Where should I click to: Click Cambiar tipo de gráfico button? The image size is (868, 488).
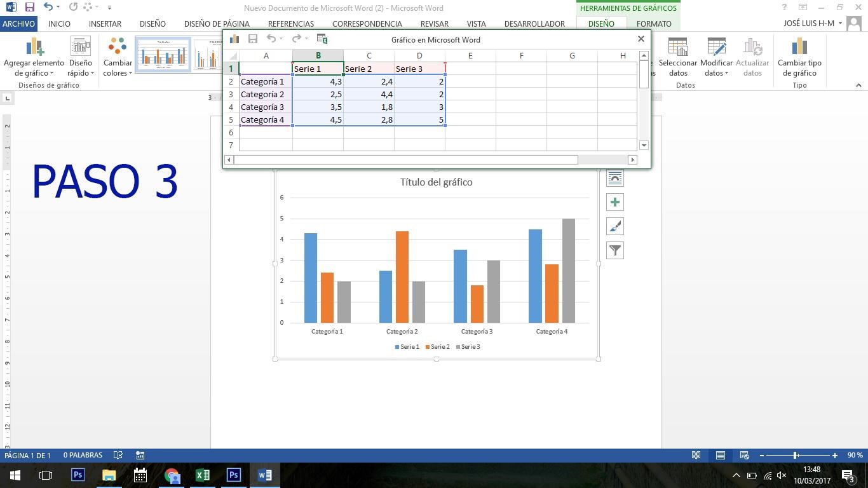tap(799, 57)
